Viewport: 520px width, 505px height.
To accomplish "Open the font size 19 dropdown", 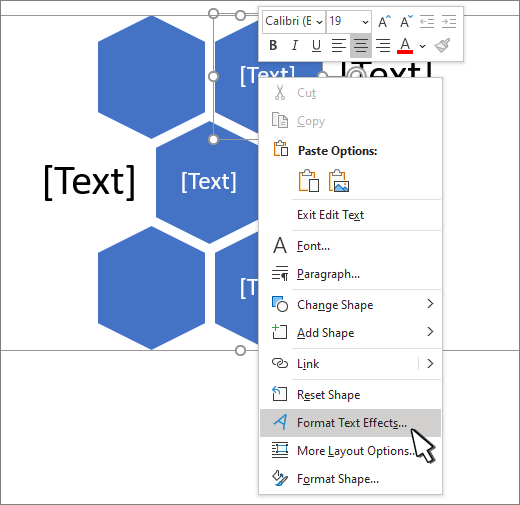I will coord(365,22).
